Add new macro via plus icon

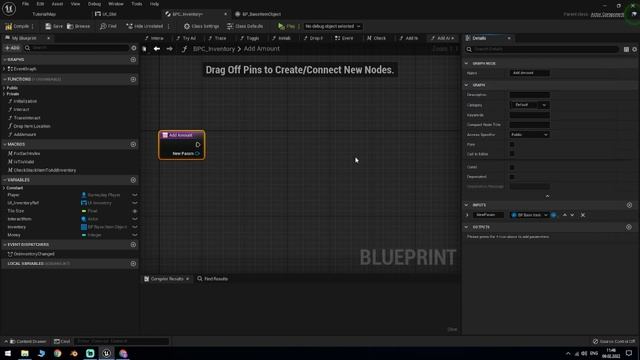tap(133, 144)
